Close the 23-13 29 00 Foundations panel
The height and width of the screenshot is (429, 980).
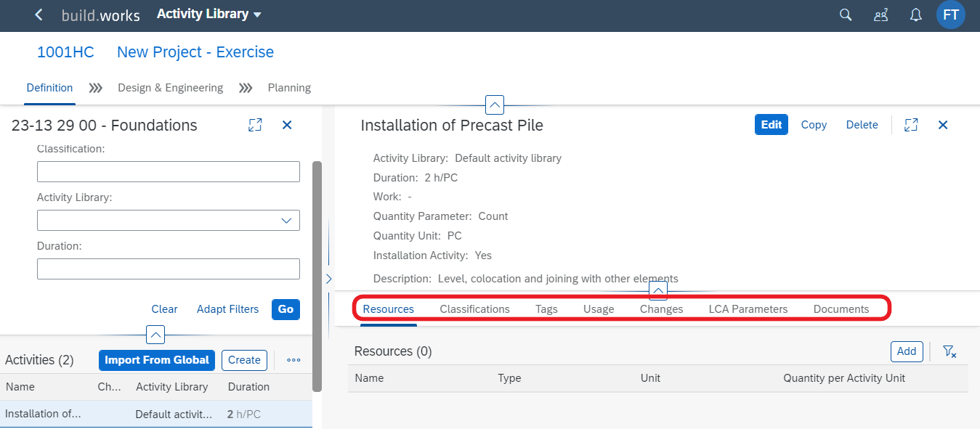click(x=287, y=125)
